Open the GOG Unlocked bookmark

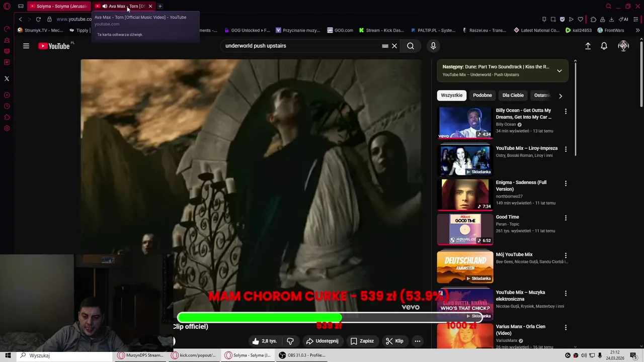pyautogui.click(x=247, y=30)
